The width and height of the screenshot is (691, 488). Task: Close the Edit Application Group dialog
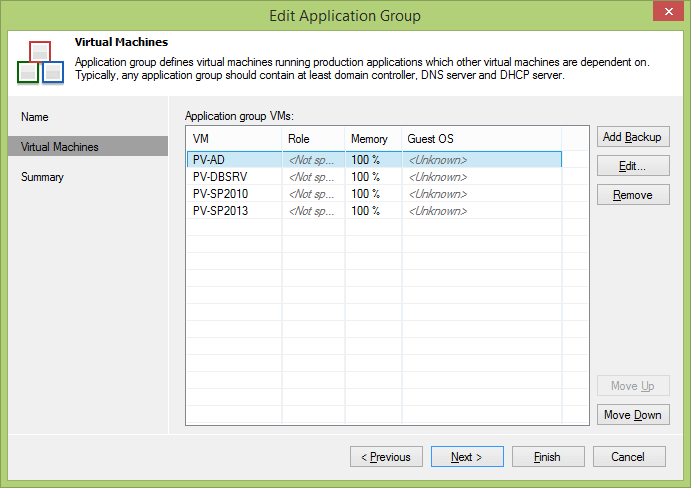click(x=664, y=14)
